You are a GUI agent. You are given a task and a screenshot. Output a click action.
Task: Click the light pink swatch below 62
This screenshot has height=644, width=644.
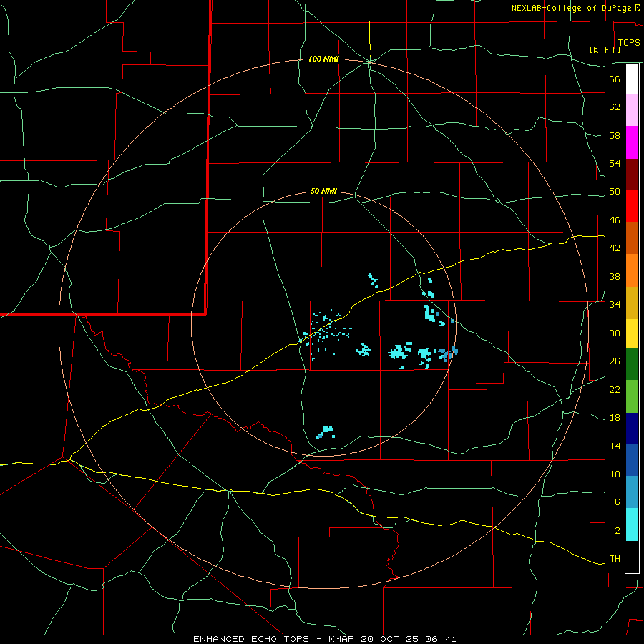coord(632,109)
